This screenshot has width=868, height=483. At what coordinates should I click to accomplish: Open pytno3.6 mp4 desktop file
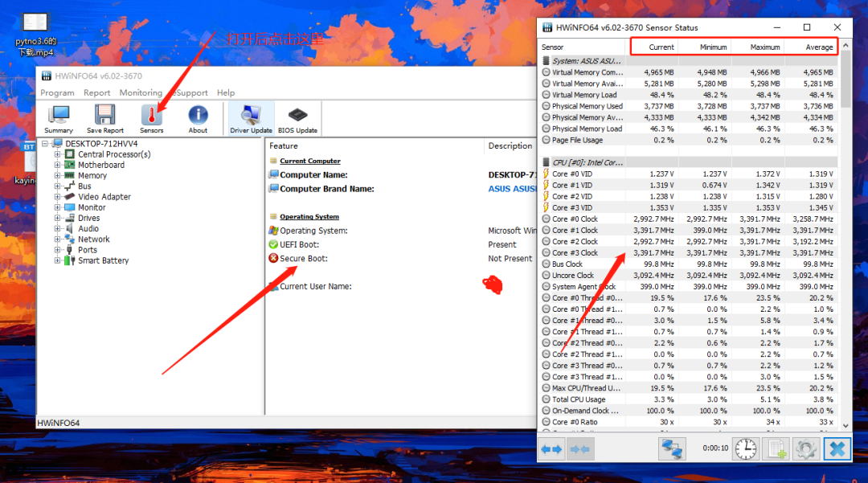35,35
